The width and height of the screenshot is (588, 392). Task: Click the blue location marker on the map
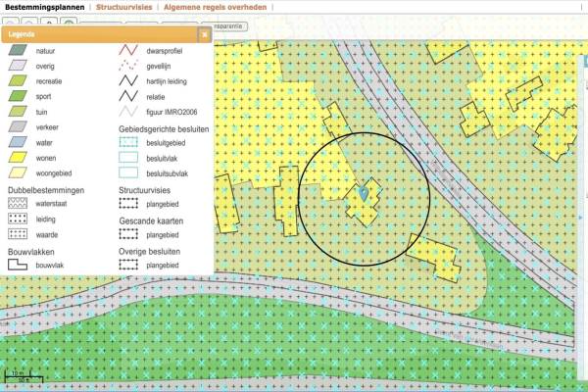[365, 193]
